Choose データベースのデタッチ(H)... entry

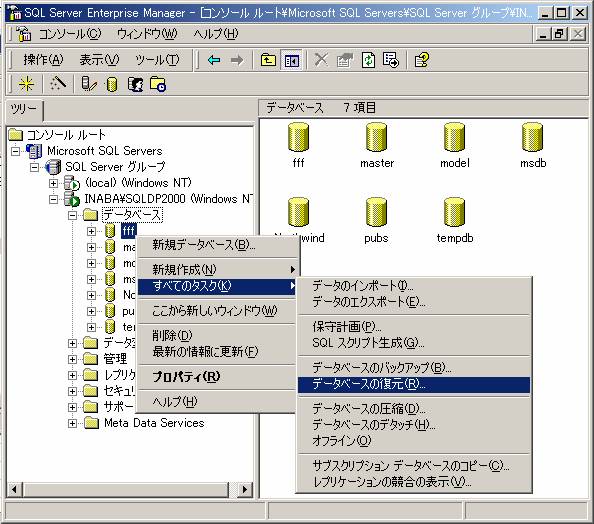tap(414, 425)
